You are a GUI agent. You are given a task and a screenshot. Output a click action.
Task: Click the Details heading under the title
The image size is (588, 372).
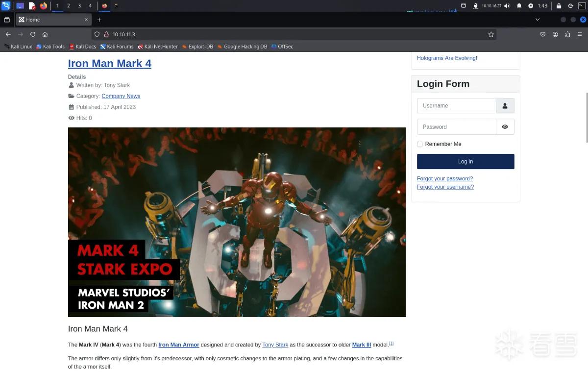click(x=77, y=77)
